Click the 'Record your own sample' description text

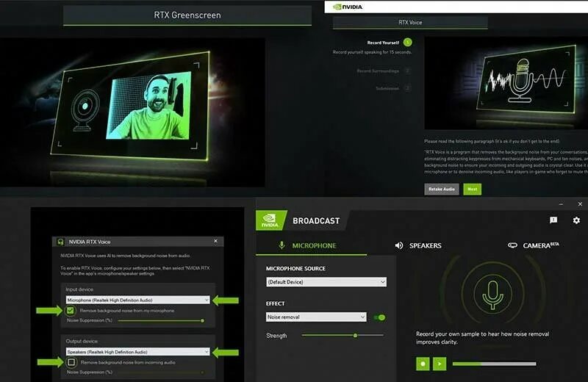point(482,338)
